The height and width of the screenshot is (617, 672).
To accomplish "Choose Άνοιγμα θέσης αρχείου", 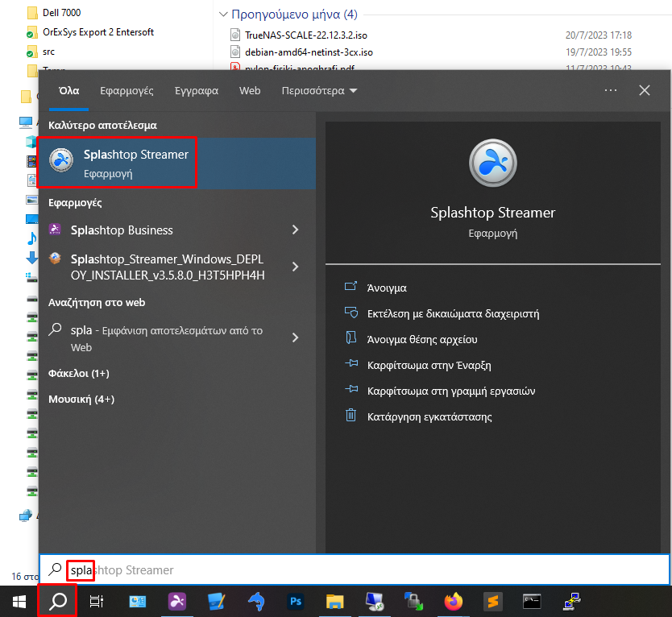I will pos(422,340).
